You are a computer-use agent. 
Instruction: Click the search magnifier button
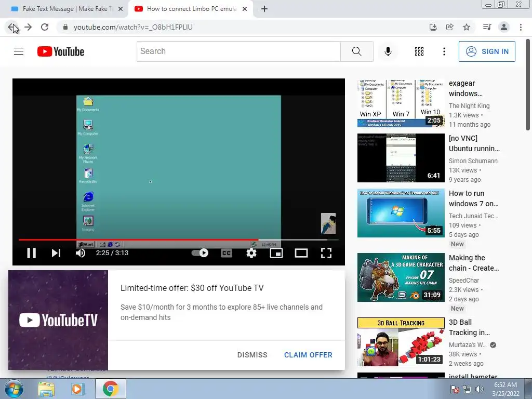[356, 51]
